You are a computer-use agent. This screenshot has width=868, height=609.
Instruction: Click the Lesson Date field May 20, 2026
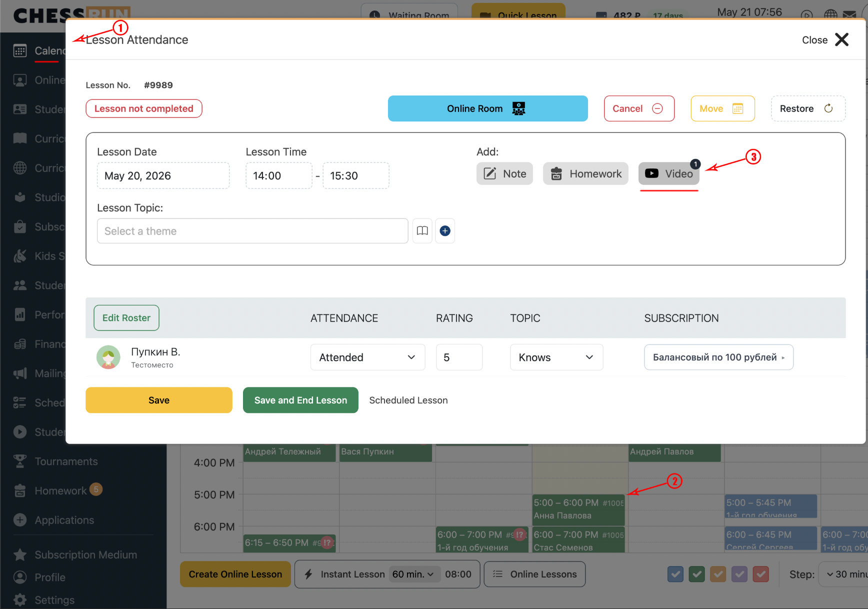pyautogui.click(x=163, y=175)
